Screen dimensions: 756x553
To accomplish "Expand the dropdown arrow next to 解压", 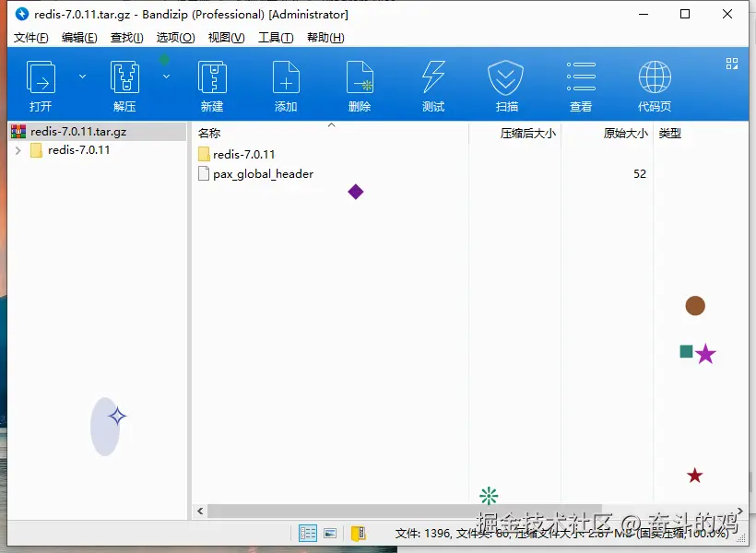I will tap(166, 76).
